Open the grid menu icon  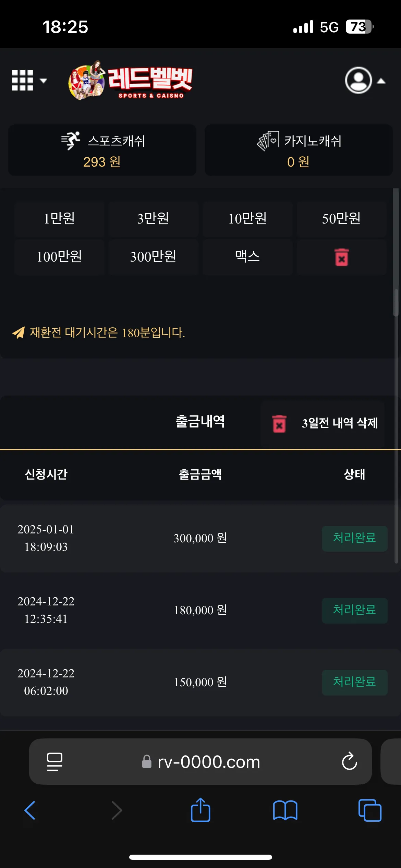[x=23, y=80]
